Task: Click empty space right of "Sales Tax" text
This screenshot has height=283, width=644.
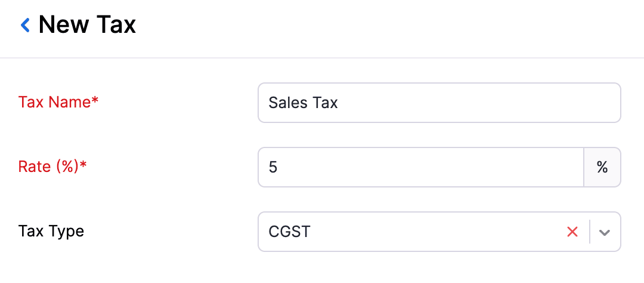Action: (477, 103)
